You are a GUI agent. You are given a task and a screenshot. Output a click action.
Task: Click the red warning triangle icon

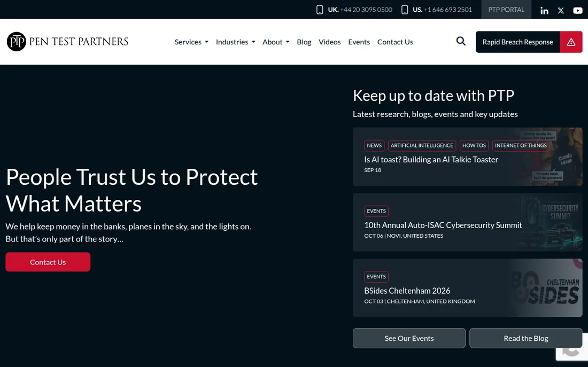click(x=571, y=42)
